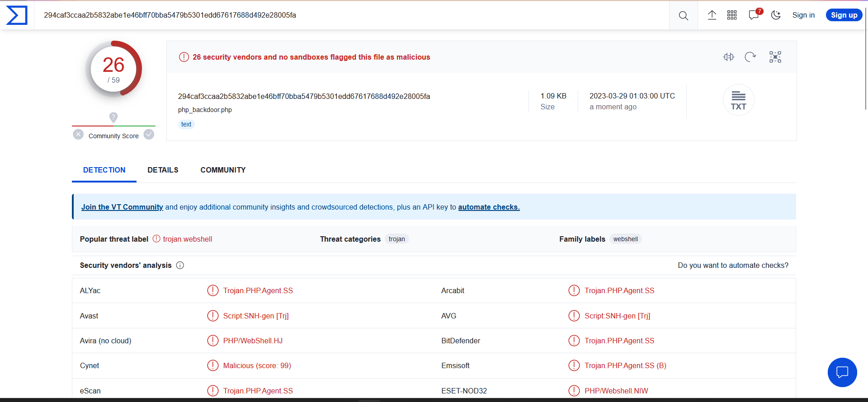Open the apps grid icon

[732, 15]
